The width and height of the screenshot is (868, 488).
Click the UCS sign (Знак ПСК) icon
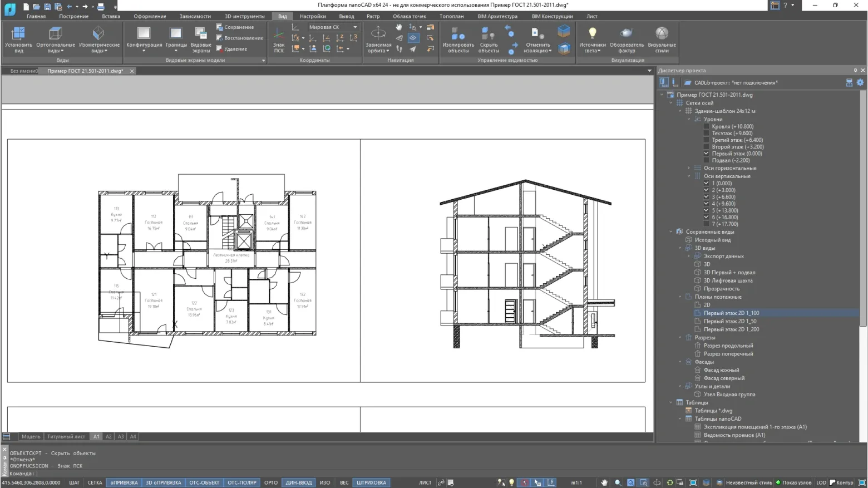[279, 40]
